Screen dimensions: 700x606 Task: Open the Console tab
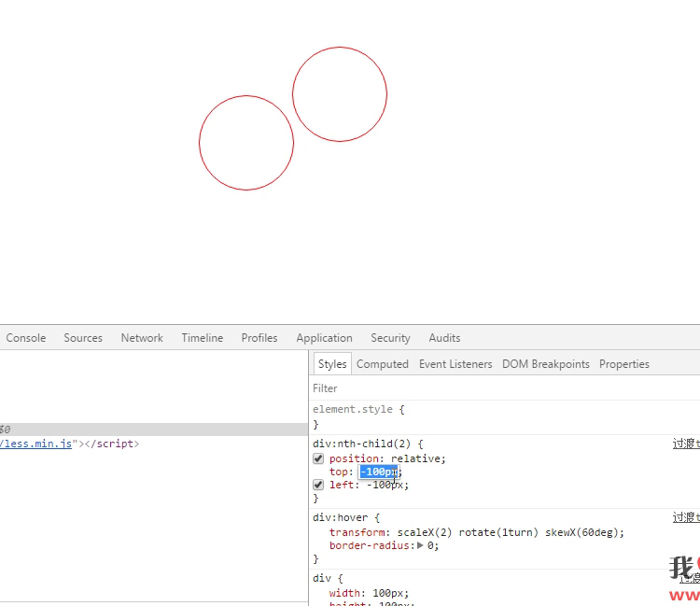25,338
